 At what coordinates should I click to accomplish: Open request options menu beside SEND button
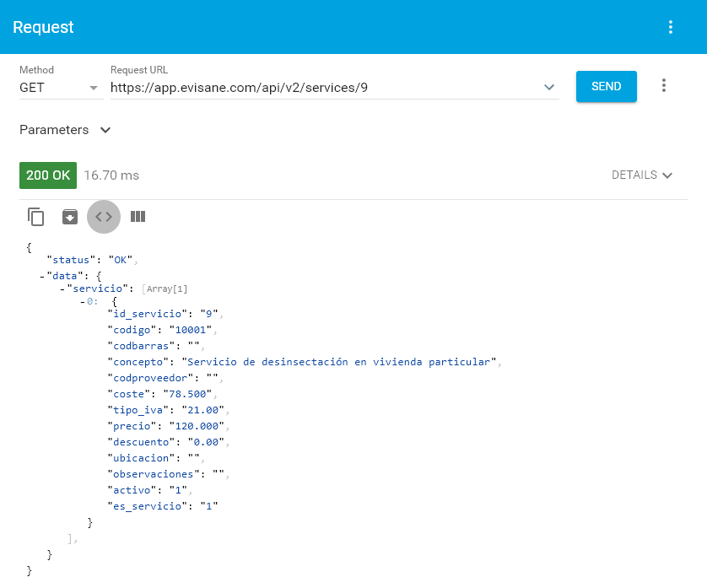click(x=664, y=86)
